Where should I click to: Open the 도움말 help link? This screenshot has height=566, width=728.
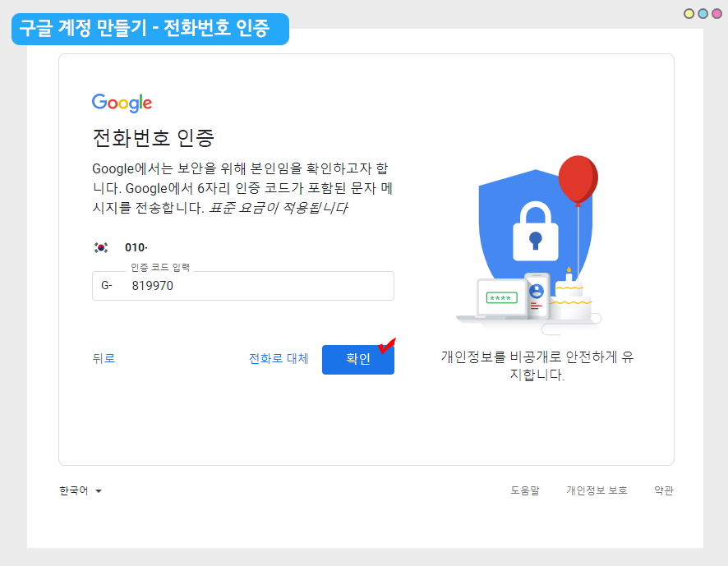point(525,490)
